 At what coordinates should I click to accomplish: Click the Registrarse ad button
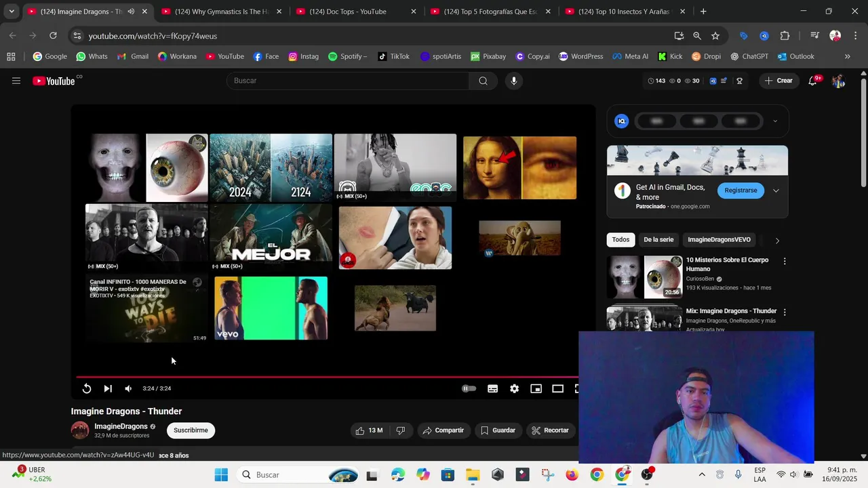(x=741, y=190)
